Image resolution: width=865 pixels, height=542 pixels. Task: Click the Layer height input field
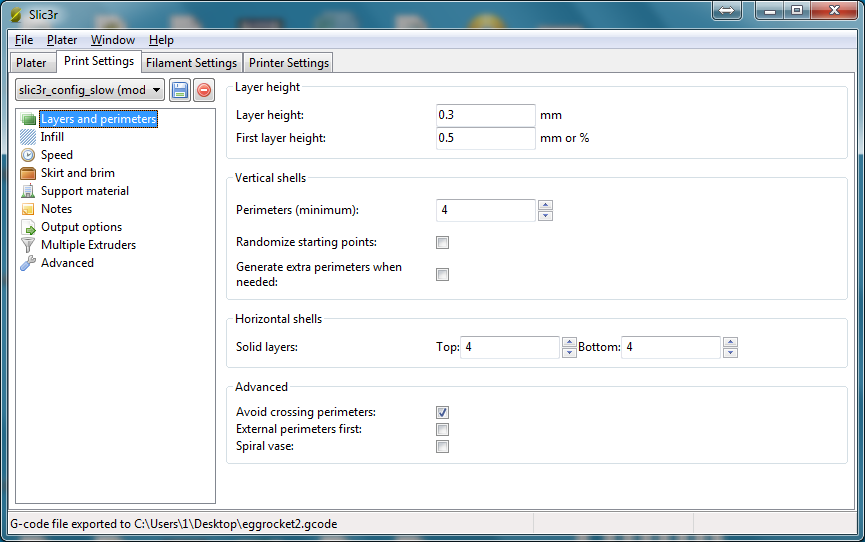pos(485,115)
